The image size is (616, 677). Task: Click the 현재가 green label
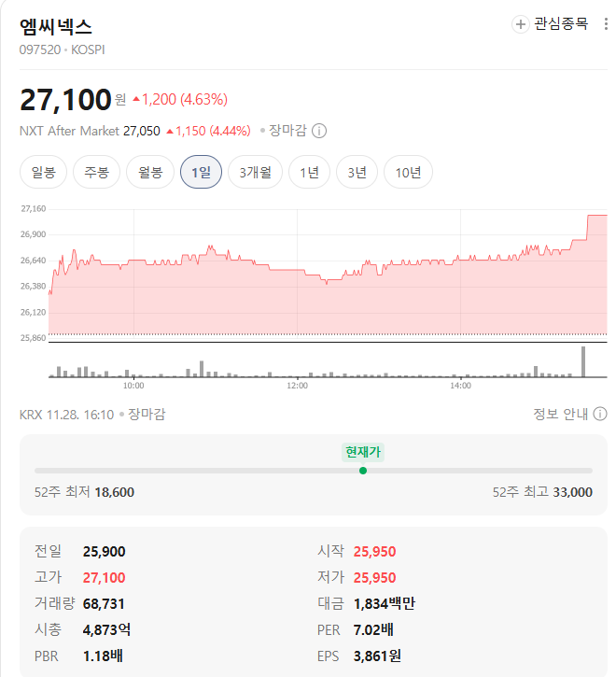tap(363, 452)
